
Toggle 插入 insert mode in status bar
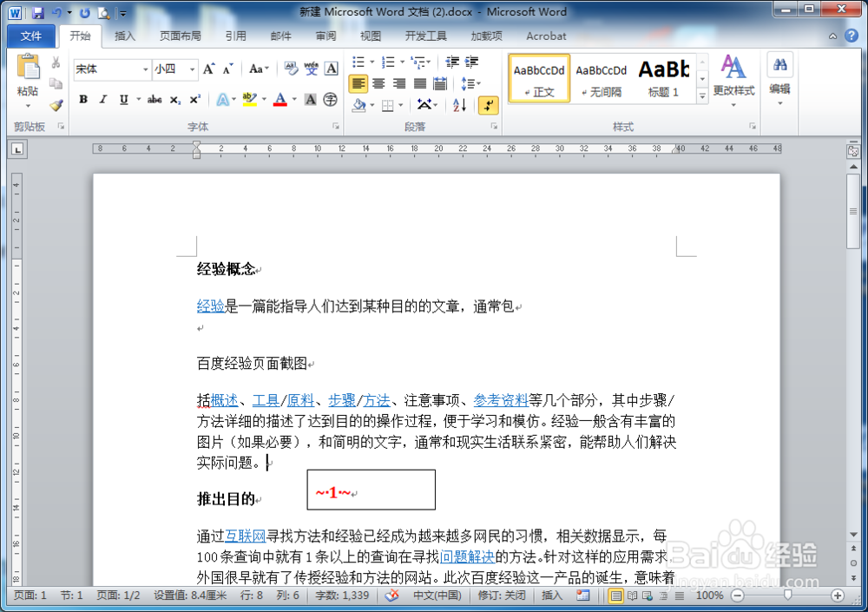551,596
